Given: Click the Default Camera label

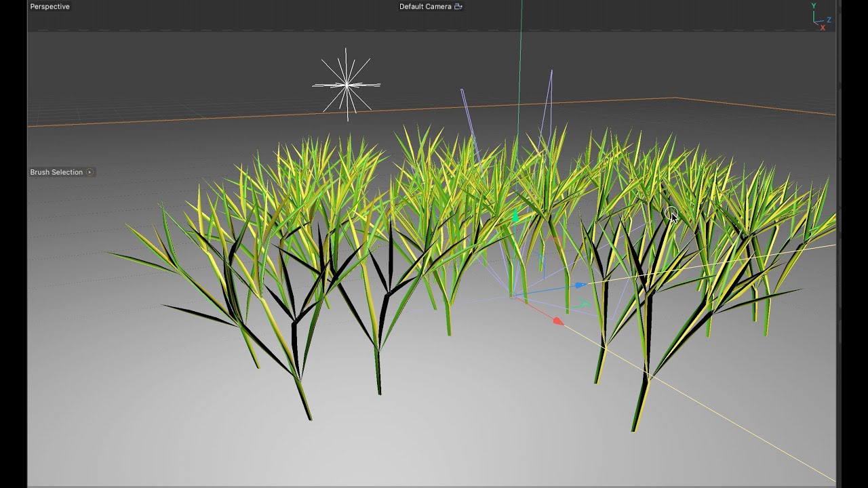Looking at the screenshot, I should pos(425,7).
